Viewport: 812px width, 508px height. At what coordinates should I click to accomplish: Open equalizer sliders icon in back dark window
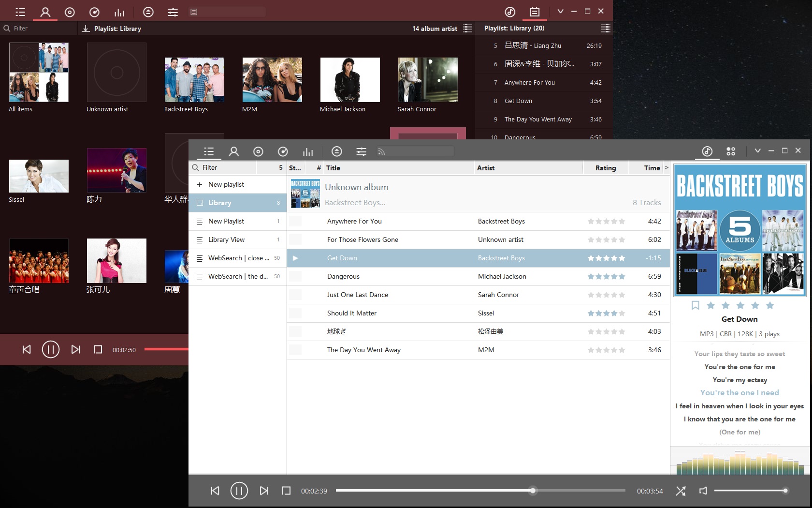(173, 12)
